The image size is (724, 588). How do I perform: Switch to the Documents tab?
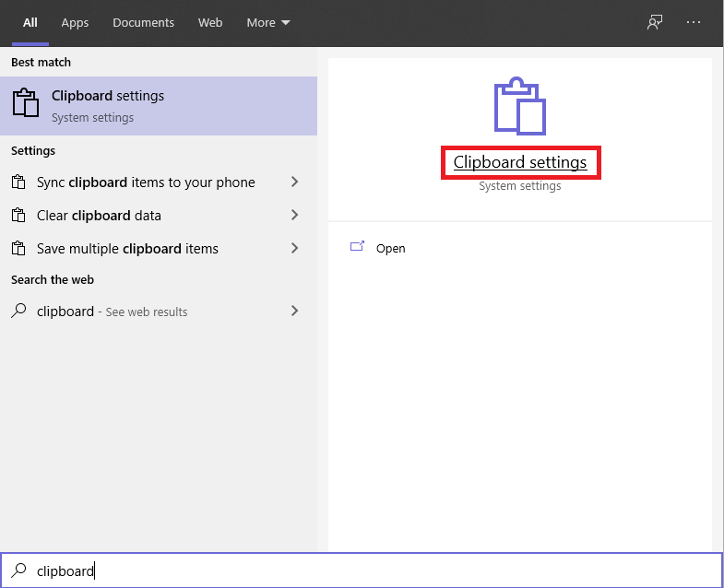[x=143, y=23]
